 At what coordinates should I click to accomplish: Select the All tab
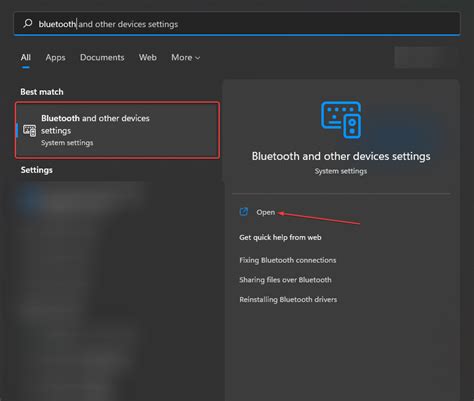pos(26,57)
